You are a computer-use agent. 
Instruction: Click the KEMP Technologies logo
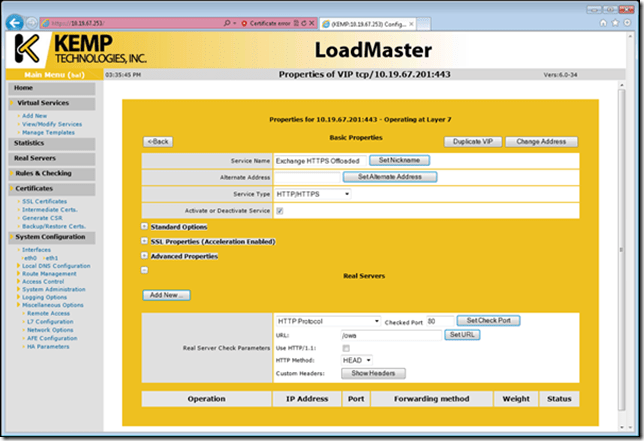[72, 48]
